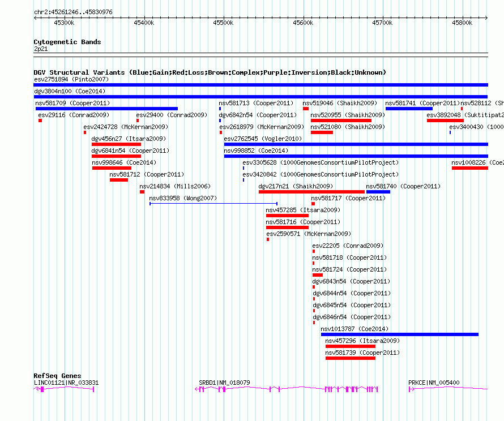This screenshot has width=504, height=421.
Task: Click the DGV Structural Variants track title
Action: point(210,72)
